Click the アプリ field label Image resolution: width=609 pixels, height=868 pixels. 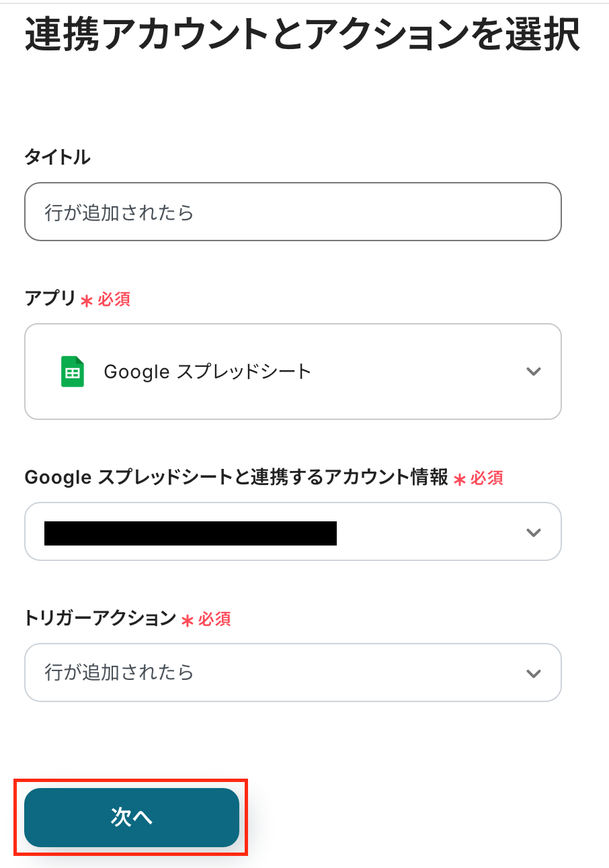coord(50,299)
